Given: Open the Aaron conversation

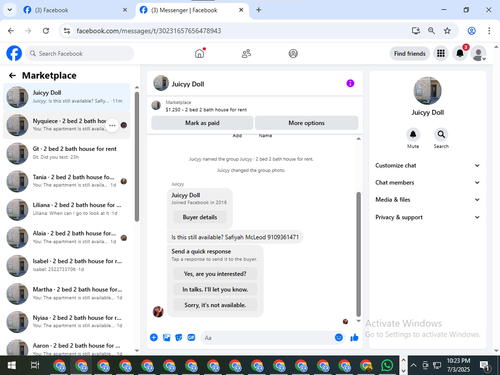Looking at the screenshot, I should 67,347.
